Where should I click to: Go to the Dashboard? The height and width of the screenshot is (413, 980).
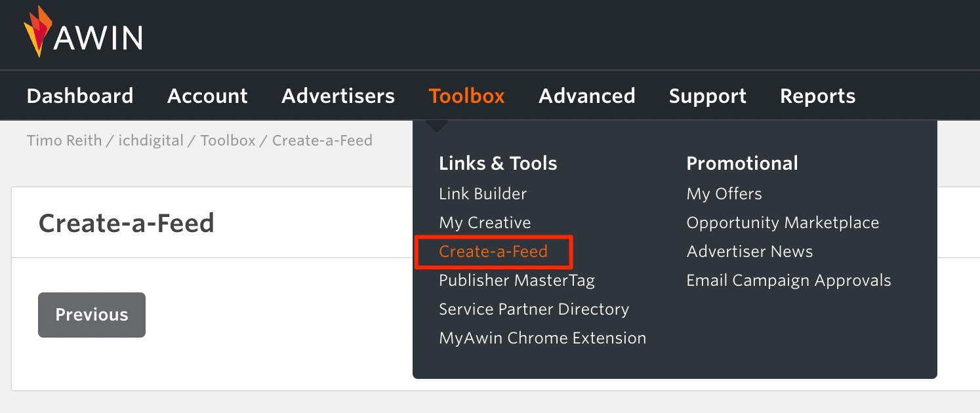pyautogui.click(x=79, y=95)
